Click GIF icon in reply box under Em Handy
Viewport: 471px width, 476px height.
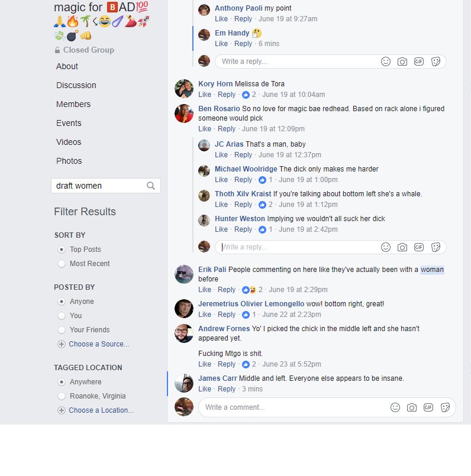(419, 61)
